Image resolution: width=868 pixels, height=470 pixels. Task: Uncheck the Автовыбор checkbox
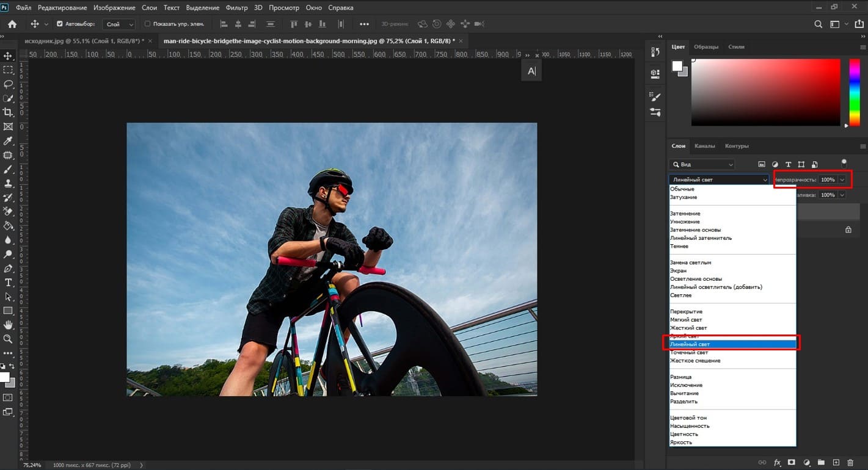tap(60, 24)
